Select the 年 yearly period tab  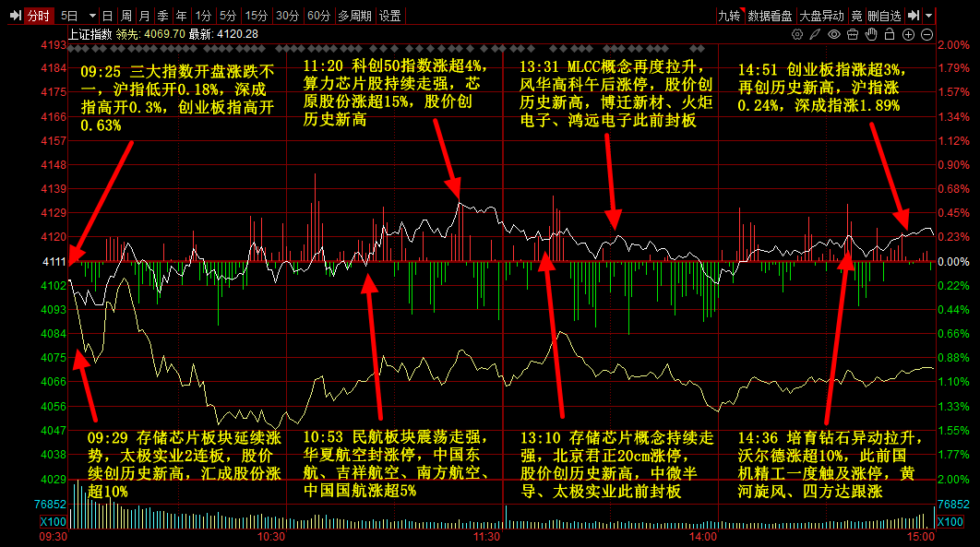click(181, 16)
